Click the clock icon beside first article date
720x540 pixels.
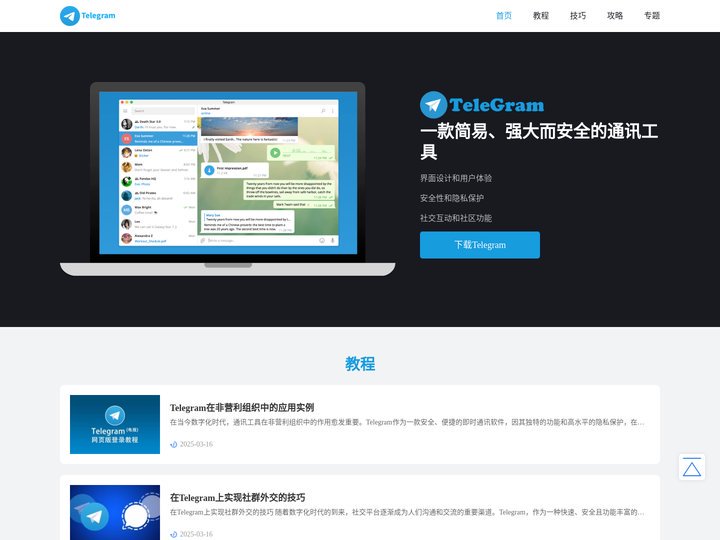(174, 444)
